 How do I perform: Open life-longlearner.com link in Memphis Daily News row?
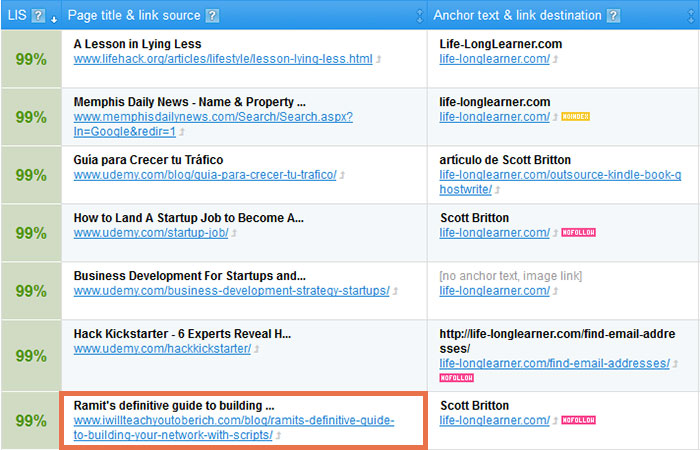[494, 117]
